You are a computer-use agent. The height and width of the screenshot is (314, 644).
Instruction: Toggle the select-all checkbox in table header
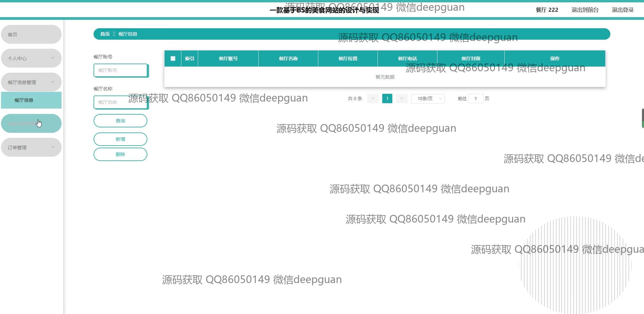click(173, 58)
